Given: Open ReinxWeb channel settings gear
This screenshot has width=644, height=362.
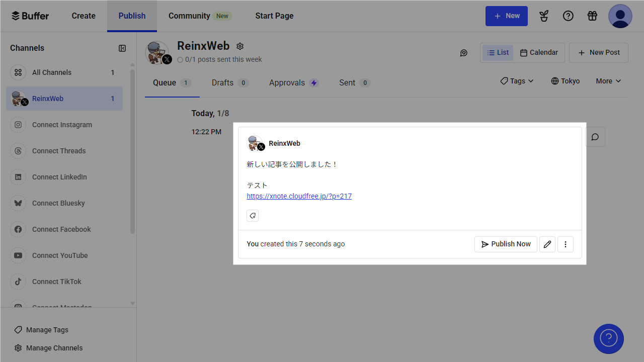Looking at the screenshot, I should click(x=240, y=46).
